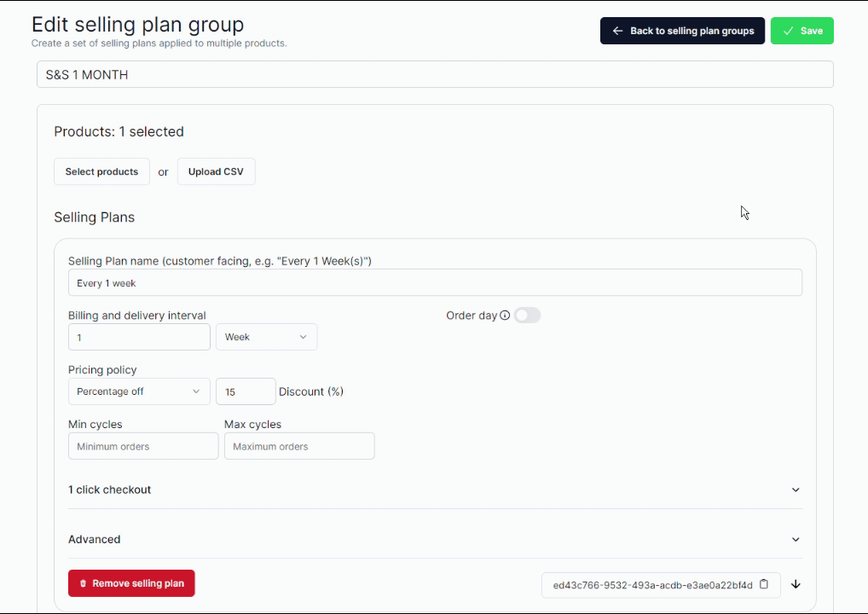Click the Selling Plan name field
The image size is (868, 614).
(x=435, y=282)
